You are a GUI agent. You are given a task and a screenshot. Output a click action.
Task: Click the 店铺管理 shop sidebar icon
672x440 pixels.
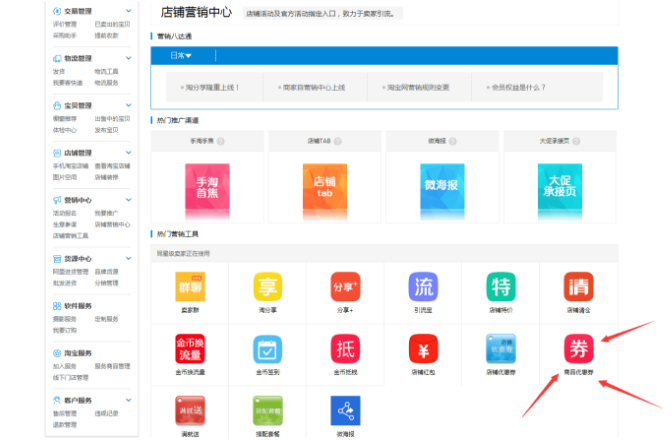click(x=57, y=153)
